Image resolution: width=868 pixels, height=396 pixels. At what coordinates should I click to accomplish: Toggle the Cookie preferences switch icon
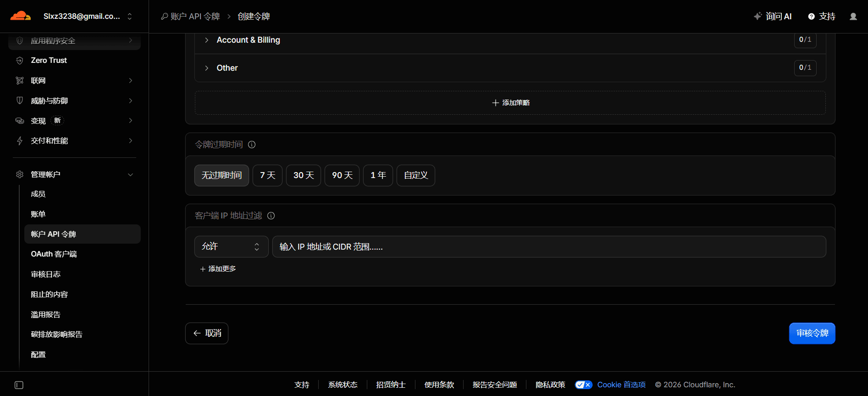[x=584, y=385]
